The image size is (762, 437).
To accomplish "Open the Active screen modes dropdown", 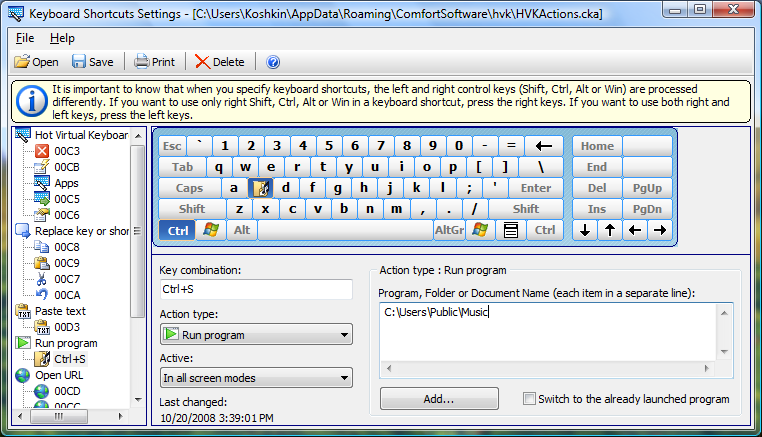I will point(256,378).
